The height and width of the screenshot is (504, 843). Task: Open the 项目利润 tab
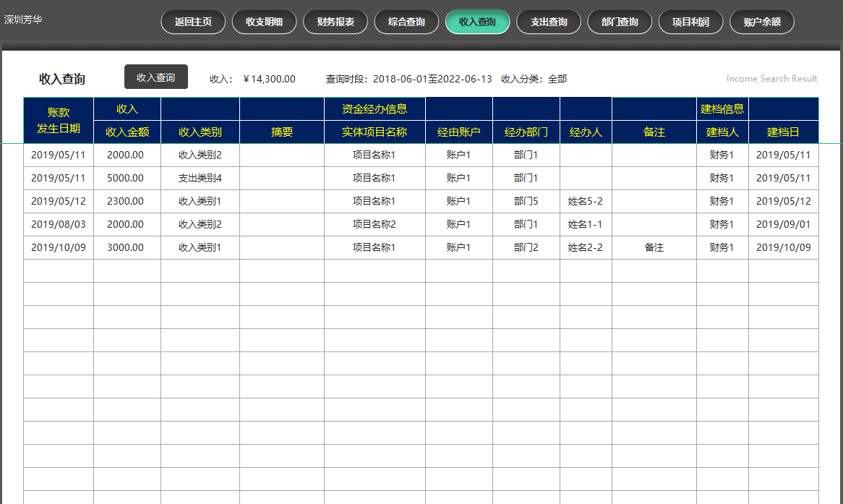691,22
